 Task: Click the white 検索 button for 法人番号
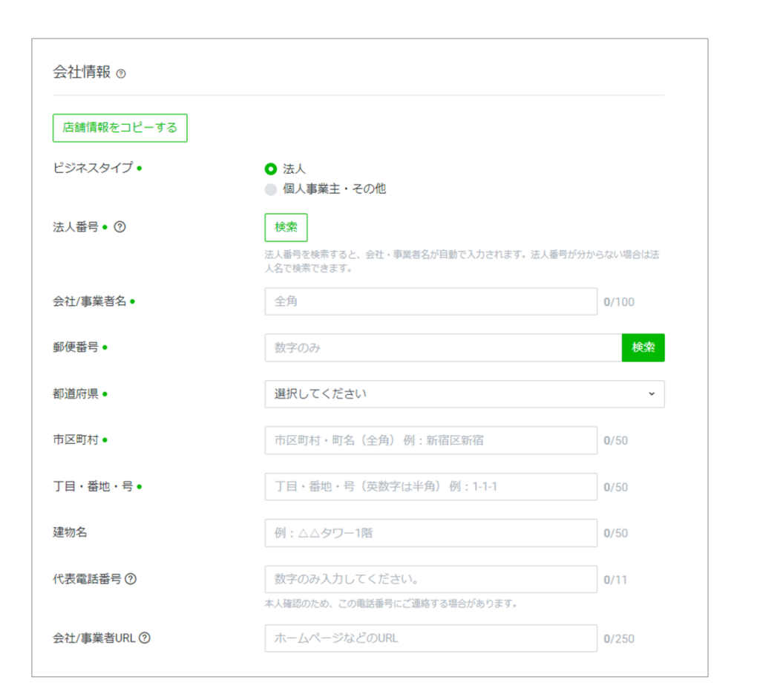point(286,227)
